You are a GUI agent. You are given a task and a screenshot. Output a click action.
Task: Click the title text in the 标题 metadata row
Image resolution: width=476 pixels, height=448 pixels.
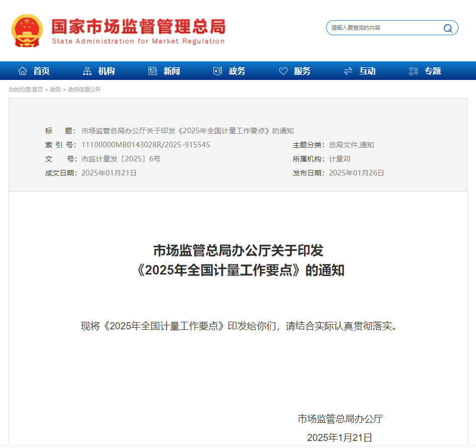tap(188, 131)
